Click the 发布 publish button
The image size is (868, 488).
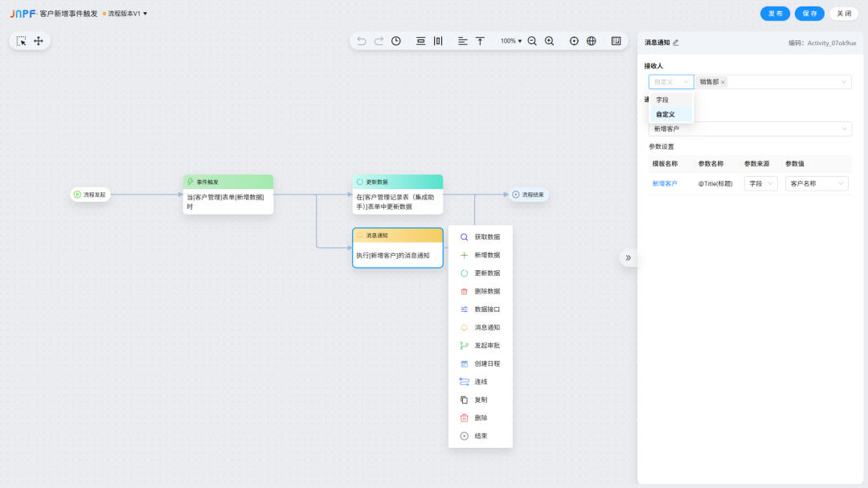point(775,14)
